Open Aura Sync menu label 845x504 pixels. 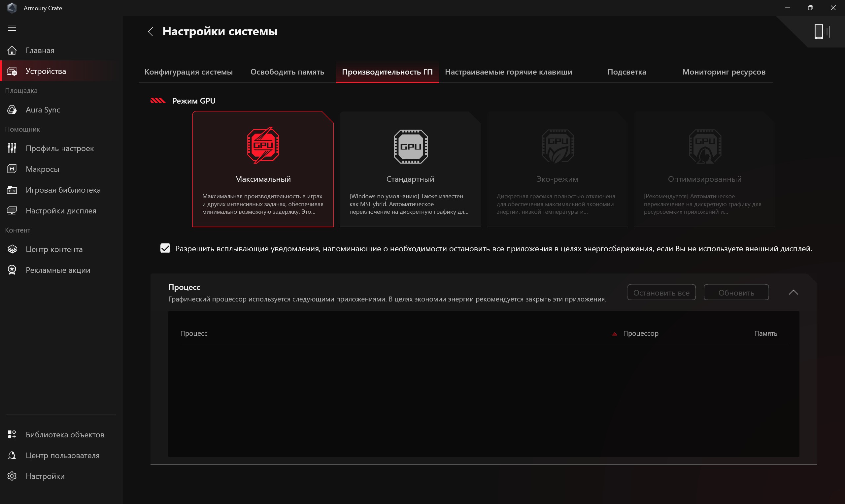43,110
